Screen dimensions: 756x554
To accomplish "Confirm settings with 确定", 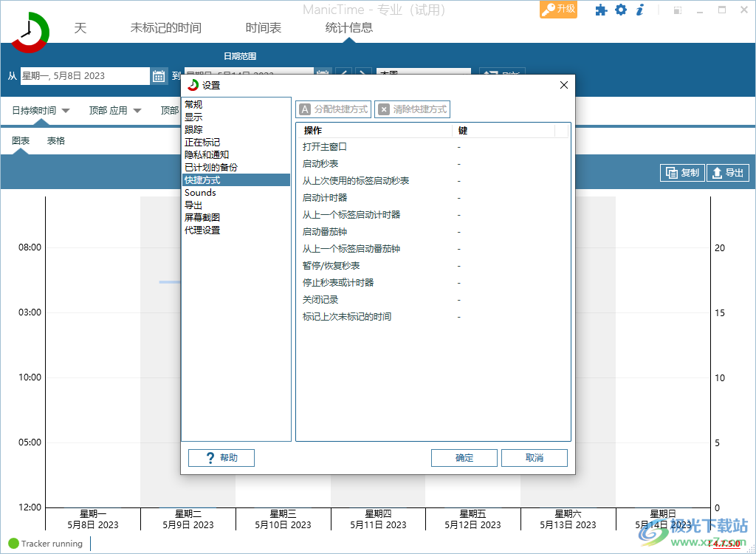I will (464, 458).
